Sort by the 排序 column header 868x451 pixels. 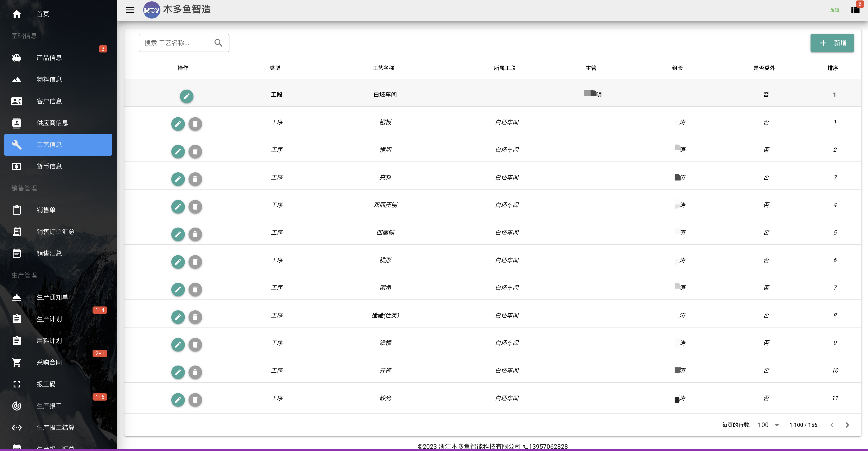[833, 68]
